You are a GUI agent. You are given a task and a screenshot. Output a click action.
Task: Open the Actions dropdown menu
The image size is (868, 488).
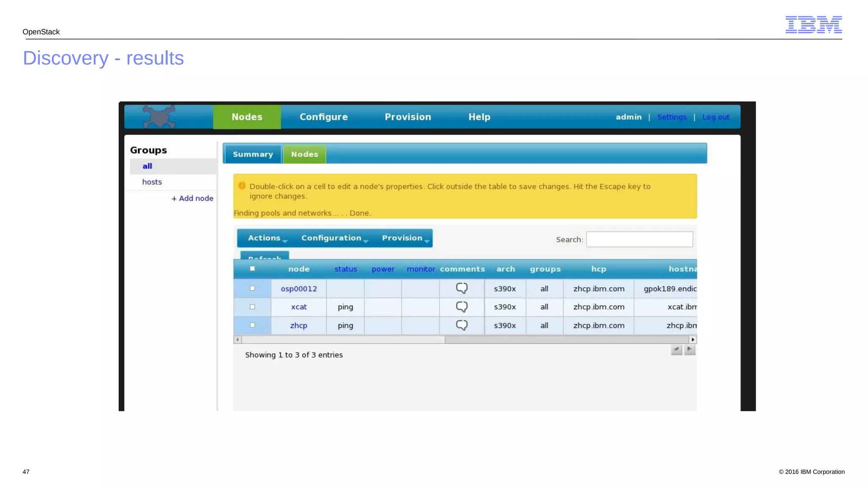pos(267,238)
